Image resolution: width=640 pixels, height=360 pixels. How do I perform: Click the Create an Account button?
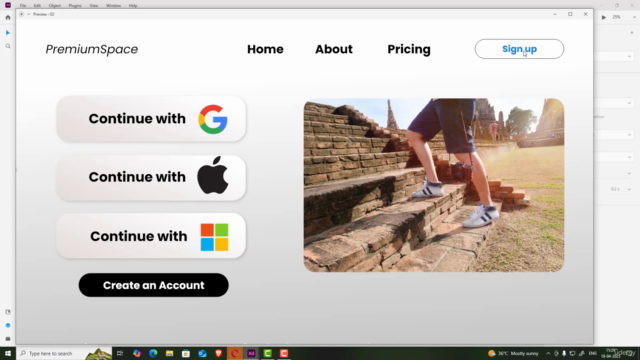point(153,285)
